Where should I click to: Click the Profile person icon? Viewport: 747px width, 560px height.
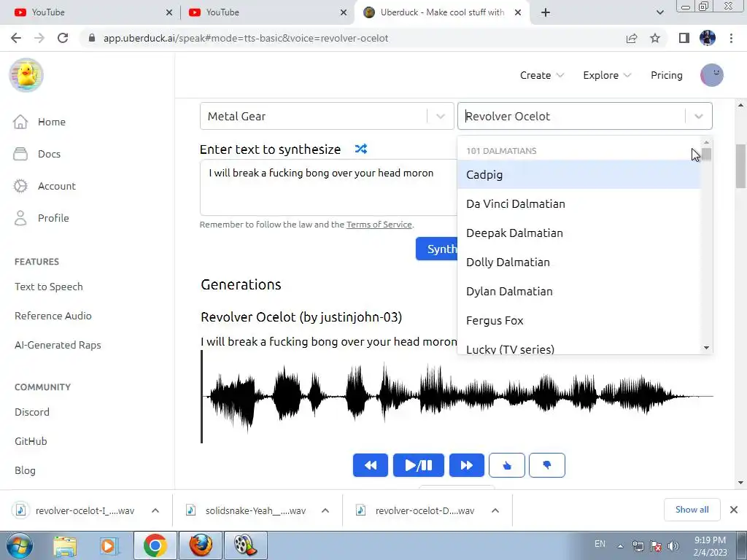click(x=20, y=218)
